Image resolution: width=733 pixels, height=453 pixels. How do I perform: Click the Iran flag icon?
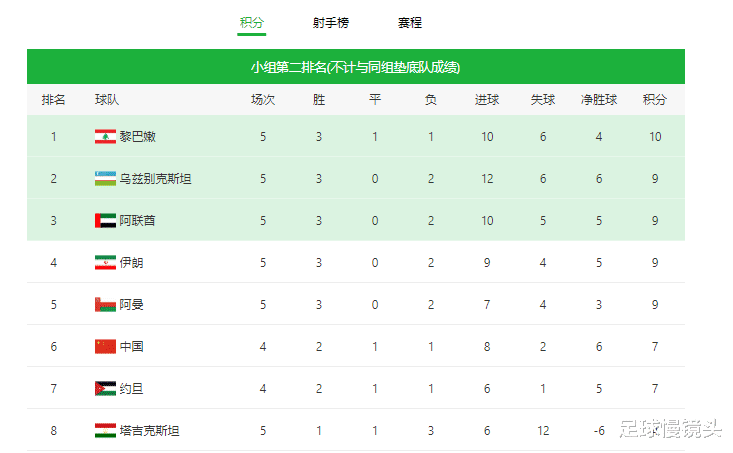[x=105, y=263]
